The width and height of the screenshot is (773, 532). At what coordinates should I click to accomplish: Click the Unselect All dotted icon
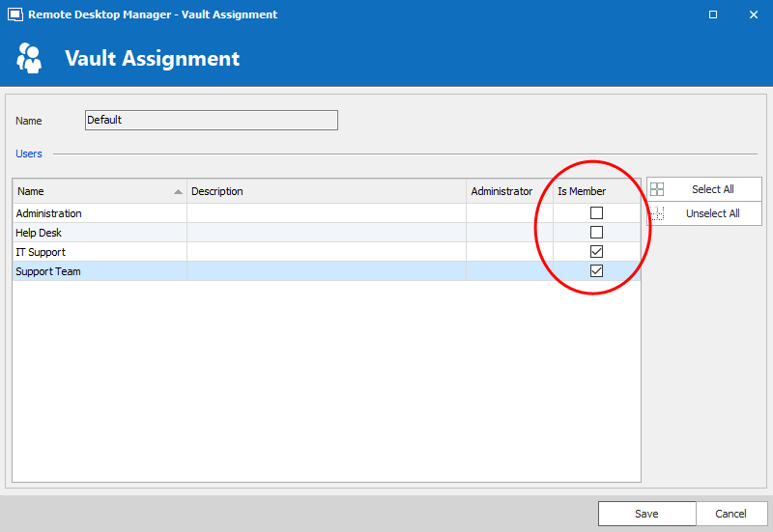coord(657,213)
